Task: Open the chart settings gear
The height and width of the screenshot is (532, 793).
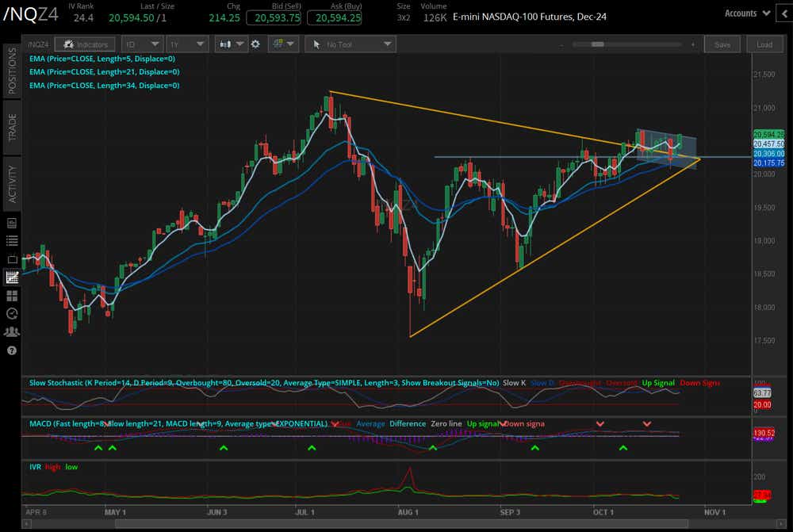Action: [x=255, y=44]
